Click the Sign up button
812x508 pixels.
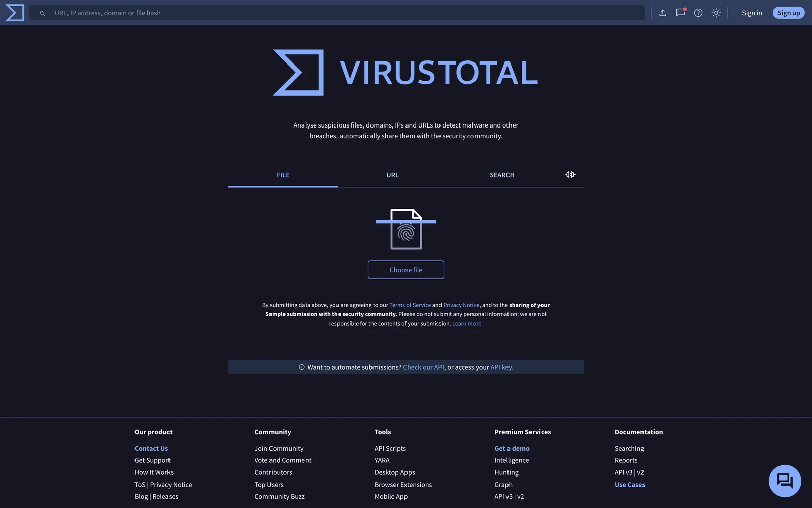(789, 13)
